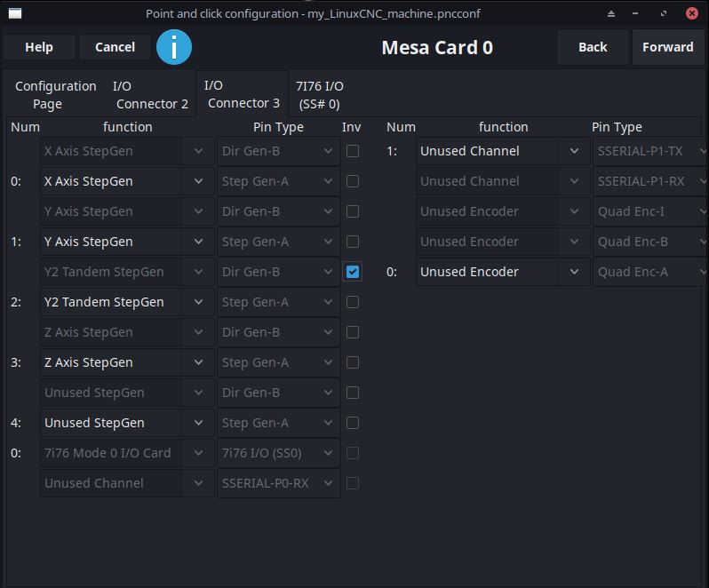Open the SSERIAL-P1-TX pin type dropdown
This screenshot has height=588, width=709.
point(650,151)
